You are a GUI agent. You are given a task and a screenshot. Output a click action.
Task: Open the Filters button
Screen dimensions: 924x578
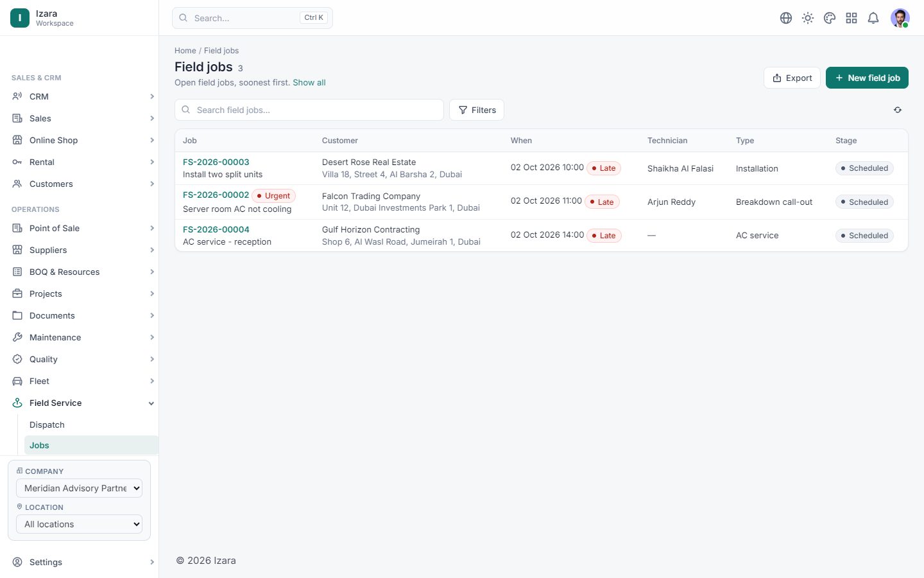point(477,110)
